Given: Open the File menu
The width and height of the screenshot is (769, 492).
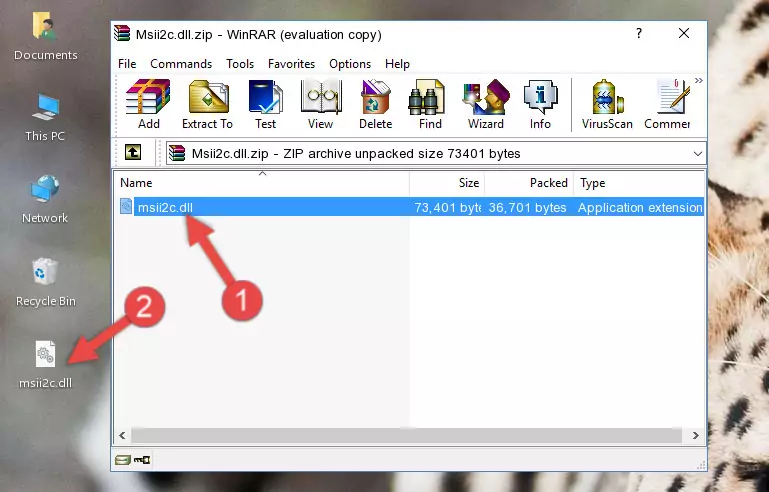Looking at the screenshot, I should tap(127, 64).
